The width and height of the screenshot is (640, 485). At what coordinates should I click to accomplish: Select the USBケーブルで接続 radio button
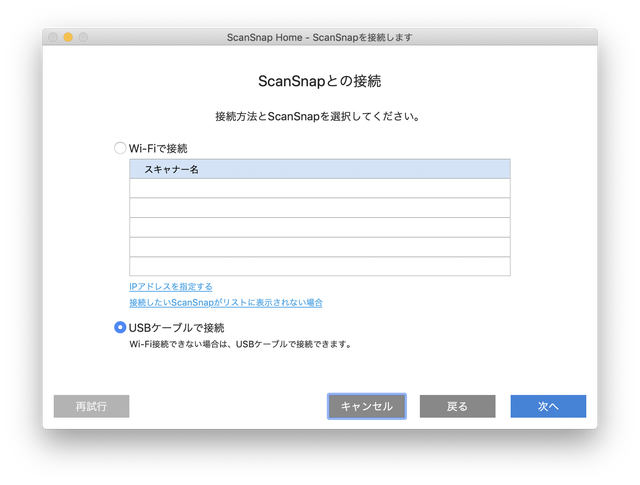click(x=120, y=327)
